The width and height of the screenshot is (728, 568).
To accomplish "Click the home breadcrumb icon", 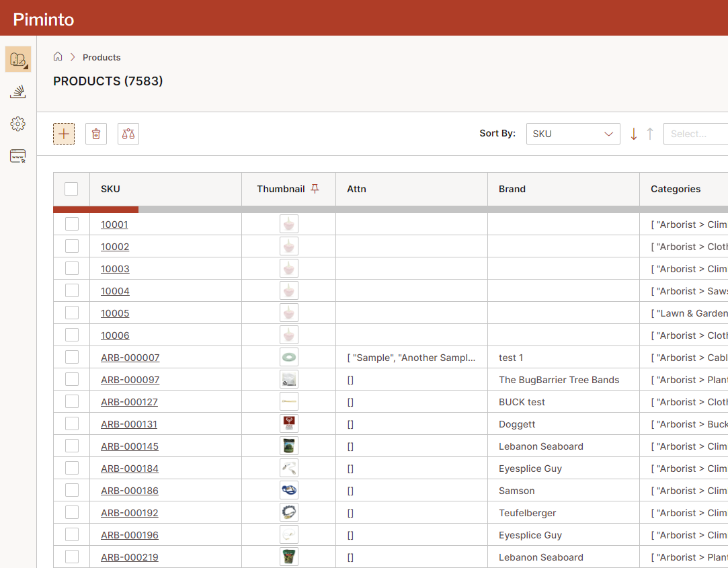I will point(58,57).
